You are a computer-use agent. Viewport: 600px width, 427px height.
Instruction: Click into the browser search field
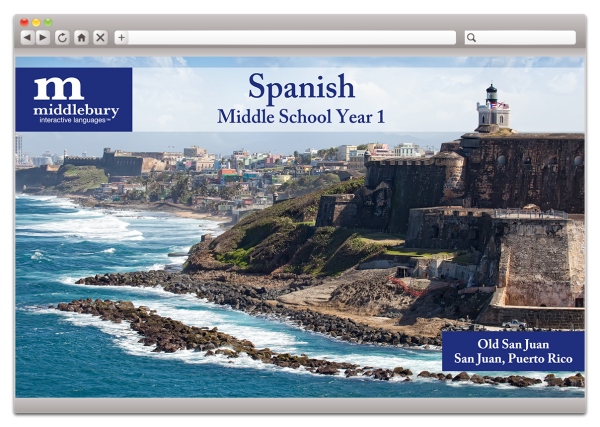520,37
